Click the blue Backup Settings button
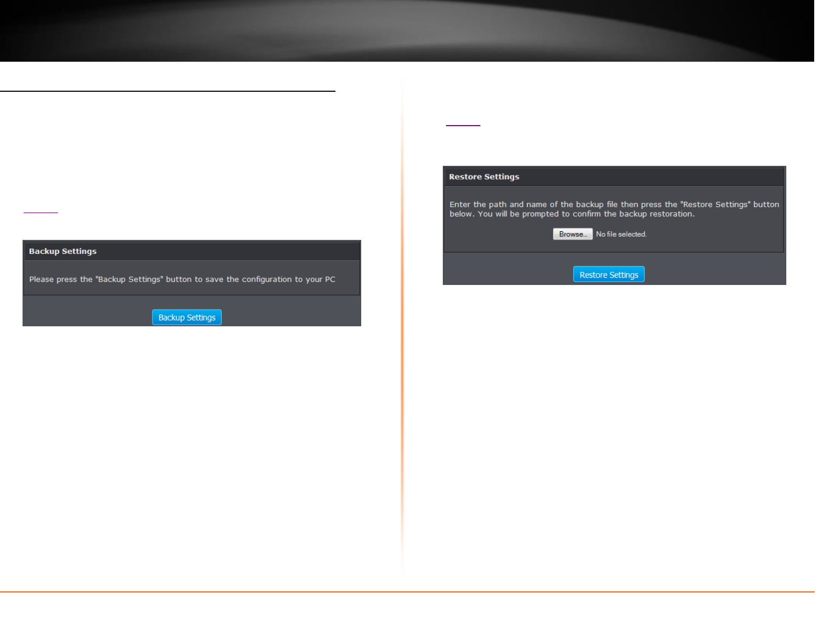Screen dimensions: 826x644 click(x=187, y=318)
